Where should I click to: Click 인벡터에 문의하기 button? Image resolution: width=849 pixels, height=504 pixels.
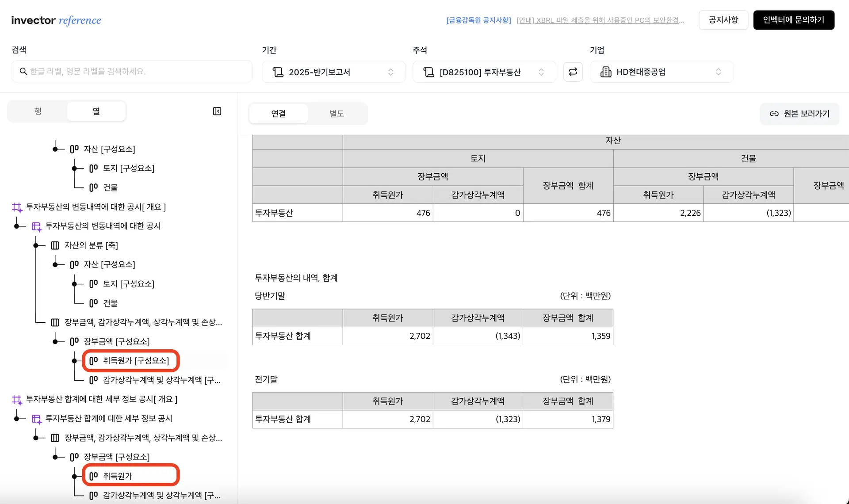pyautogui.click(x=793, y=20)
